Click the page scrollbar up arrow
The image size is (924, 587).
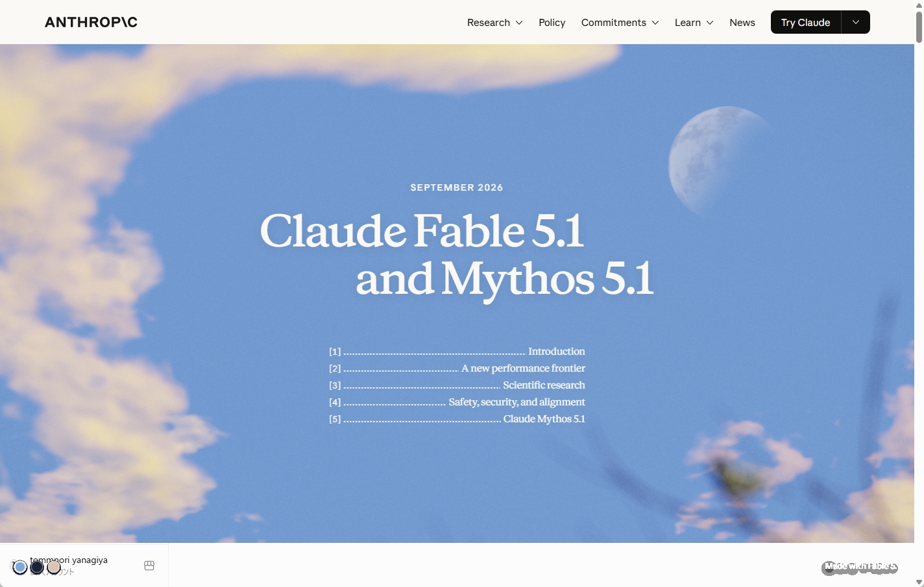click(x=919, y=5)
